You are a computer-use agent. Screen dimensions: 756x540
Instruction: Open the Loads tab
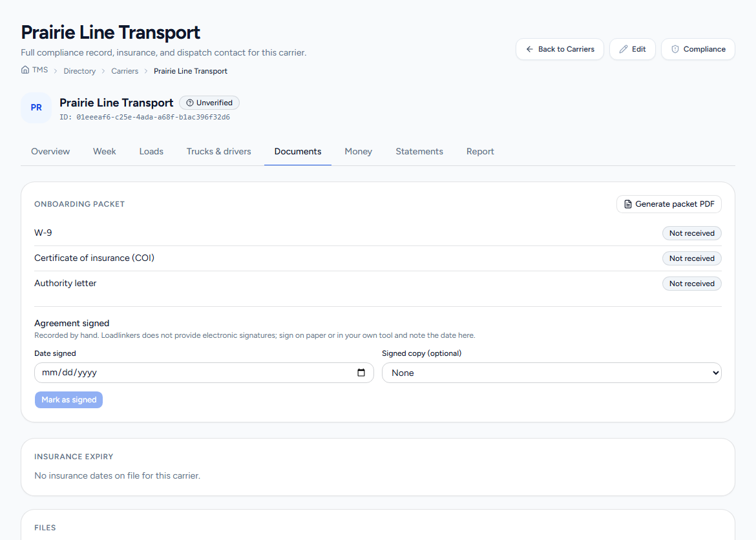(151, 151)
